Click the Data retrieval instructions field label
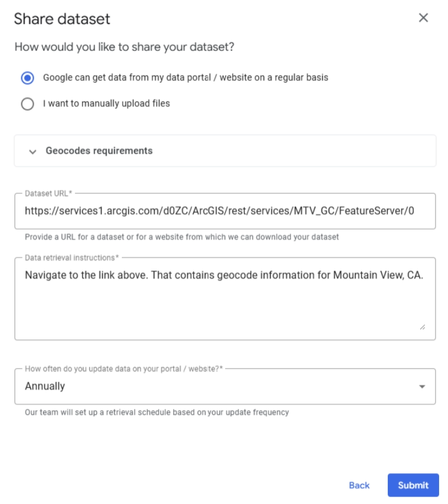The height and width of the screenshot is (504, 448). [72, 258]
